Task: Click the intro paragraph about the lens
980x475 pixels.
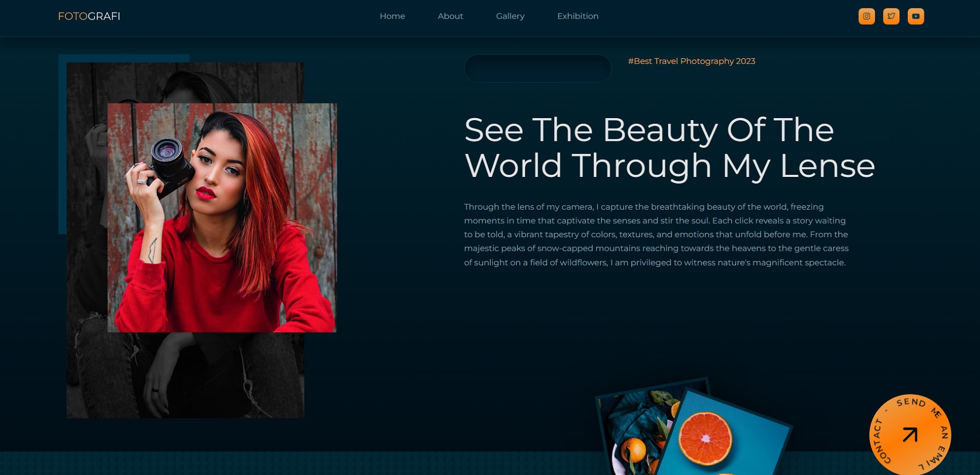Action: [x=656, y=235]
